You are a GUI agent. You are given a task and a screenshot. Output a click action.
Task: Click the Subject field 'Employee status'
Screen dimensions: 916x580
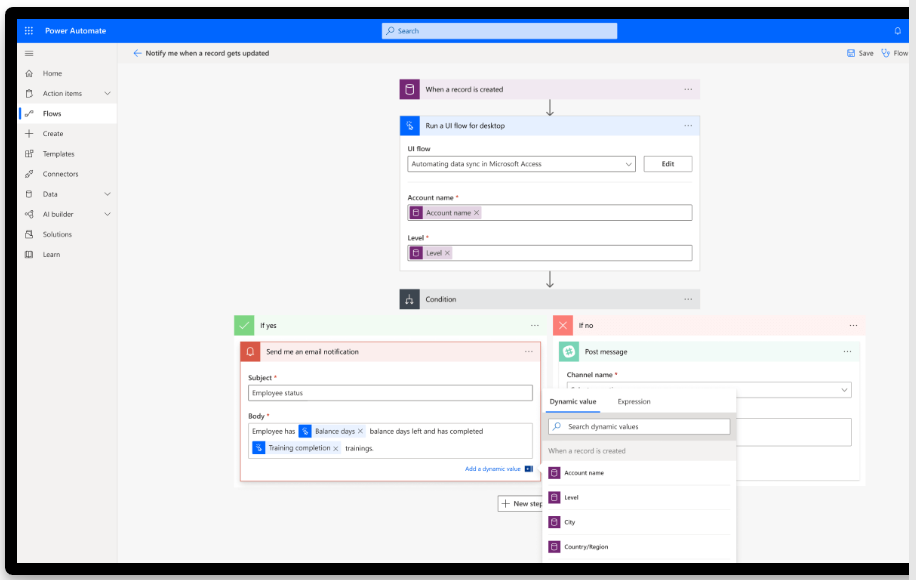[x=390, y=393]
